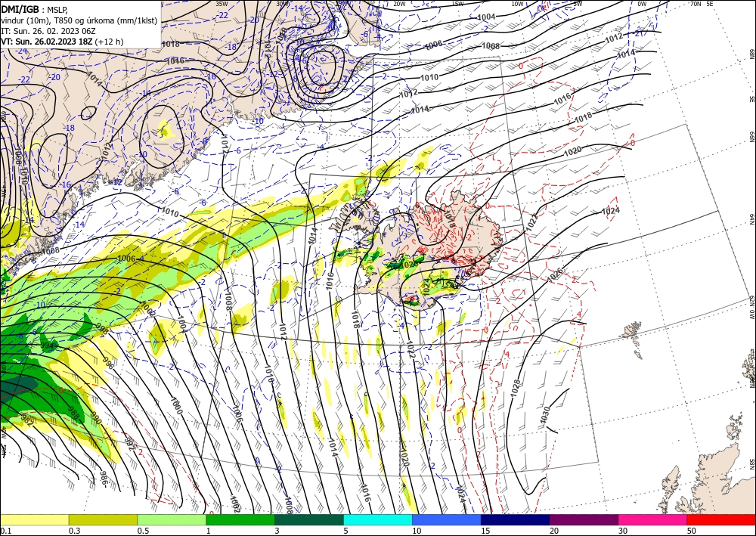The width and height of the screenshot is (756, 536).
Task: Click the pale yellow 0.1–0.3 legend swatch
Action: click(34, 519)
